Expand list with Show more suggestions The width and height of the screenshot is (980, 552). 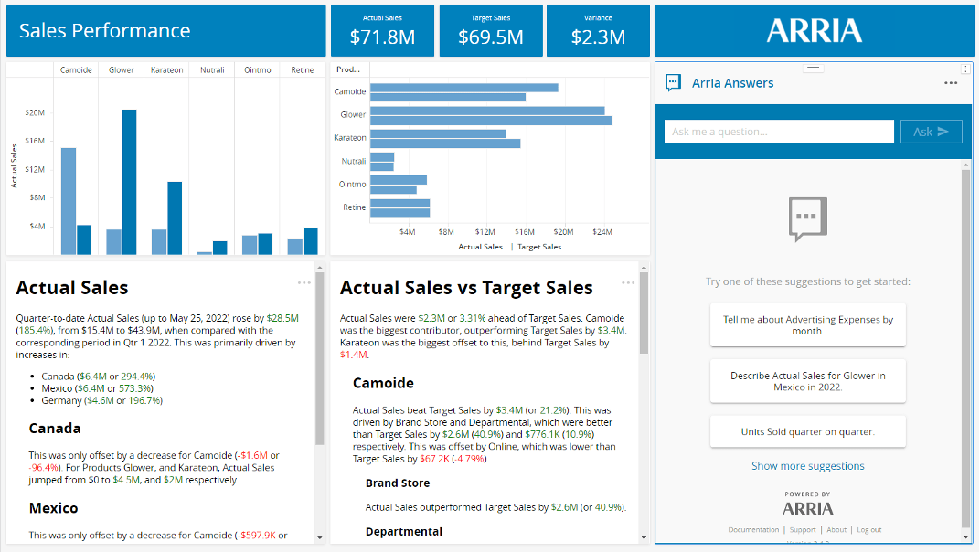(x=807, y=466)
